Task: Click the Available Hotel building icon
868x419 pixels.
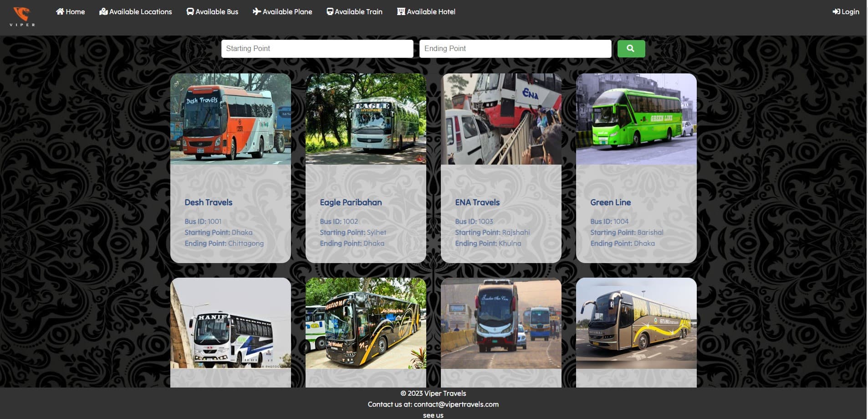Action: coord(401,11)
